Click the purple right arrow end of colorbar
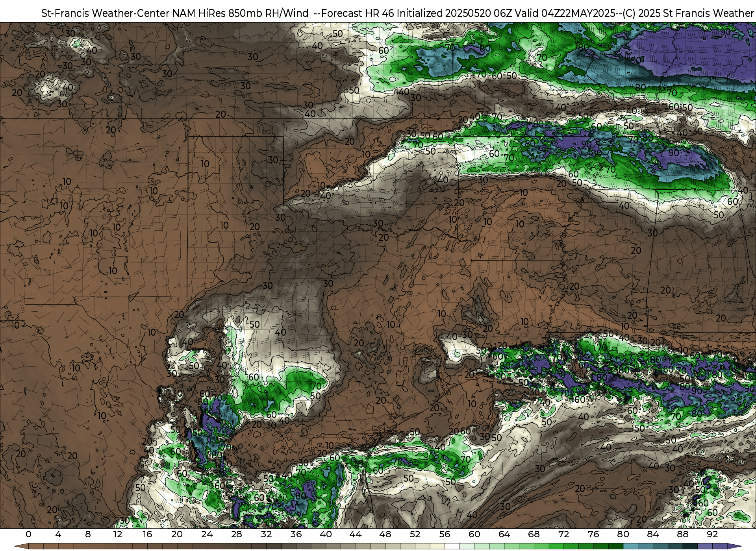 click(734, 547)
